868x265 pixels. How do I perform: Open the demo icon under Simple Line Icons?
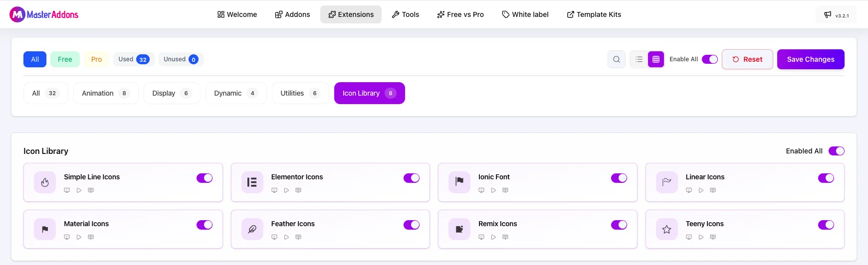pos(67,190)
